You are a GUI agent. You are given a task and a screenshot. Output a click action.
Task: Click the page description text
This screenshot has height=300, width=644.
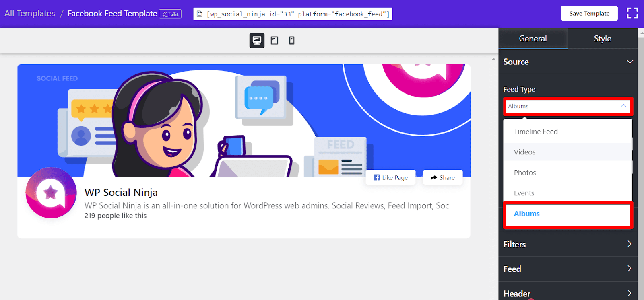266,205
